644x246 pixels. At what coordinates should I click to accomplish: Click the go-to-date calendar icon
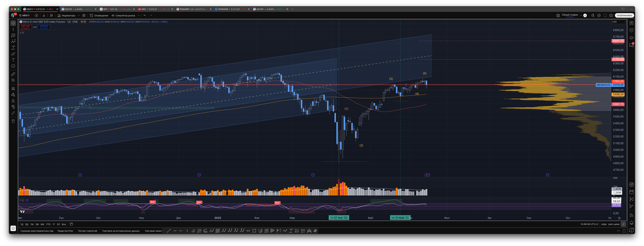[x=71, y=224]
